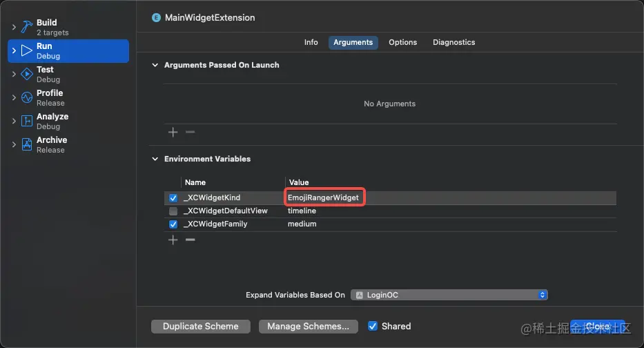Open Manage Schemes dialog
644x348 pixels.
308,326
